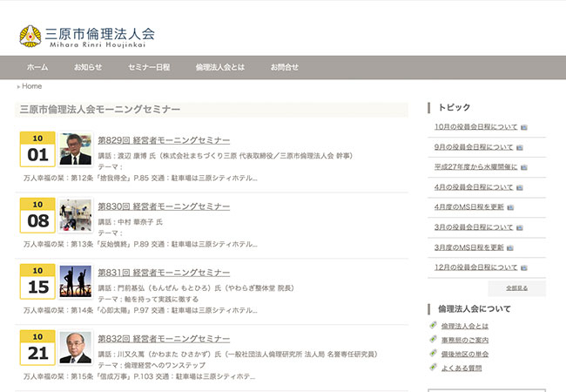Click the Home breadcrumb link
This screenshot has width=566, height=392.
31,86
